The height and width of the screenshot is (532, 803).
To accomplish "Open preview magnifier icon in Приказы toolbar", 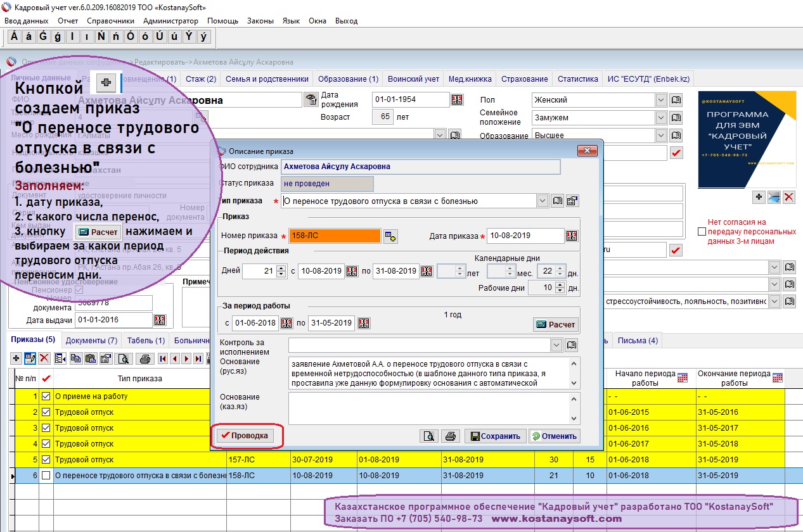I will pyautogui.click(x=124, y=358).
